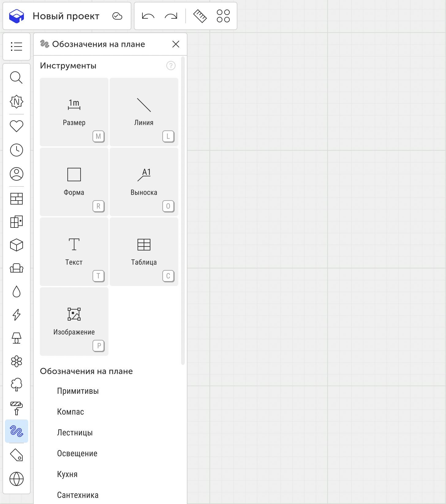This screenshot has height=504, width=446.
Task: Click the undo arrow in the top toolbar
Action: pyautogui.click(x=148, y=16)
